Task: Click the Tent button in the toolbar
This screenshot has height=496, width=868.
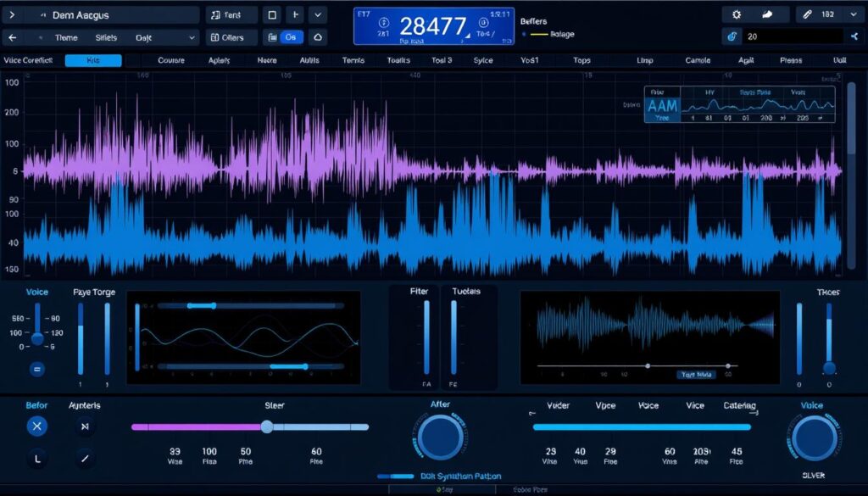Action: pos(231,14)
